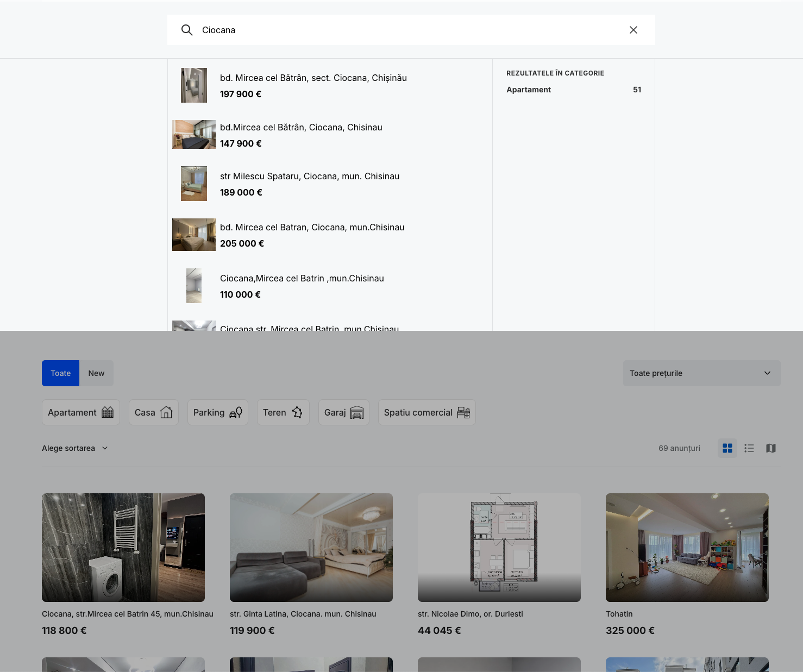Open the Mircea cel Batrin 45 listing photo

[x=123, y=548]
